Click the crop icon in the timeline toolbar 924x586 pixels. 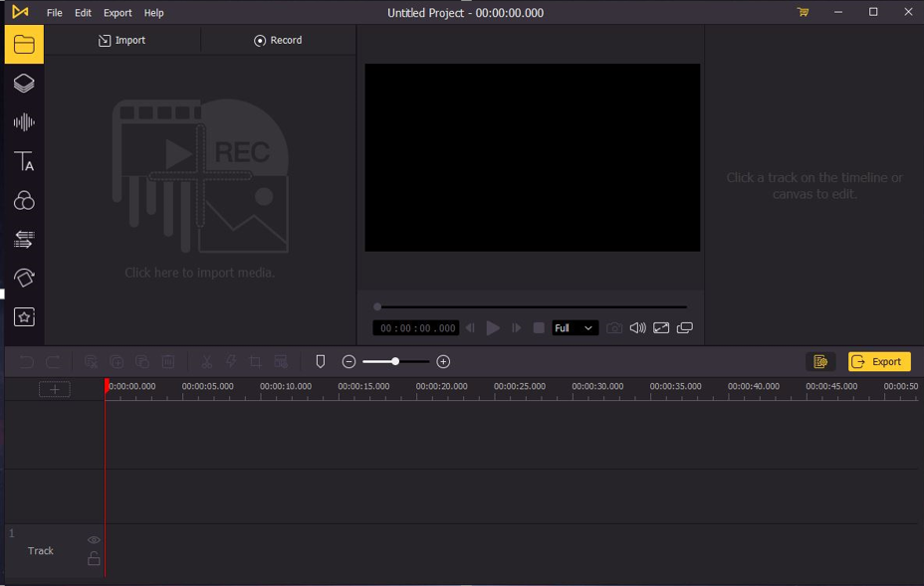point(256,361)
